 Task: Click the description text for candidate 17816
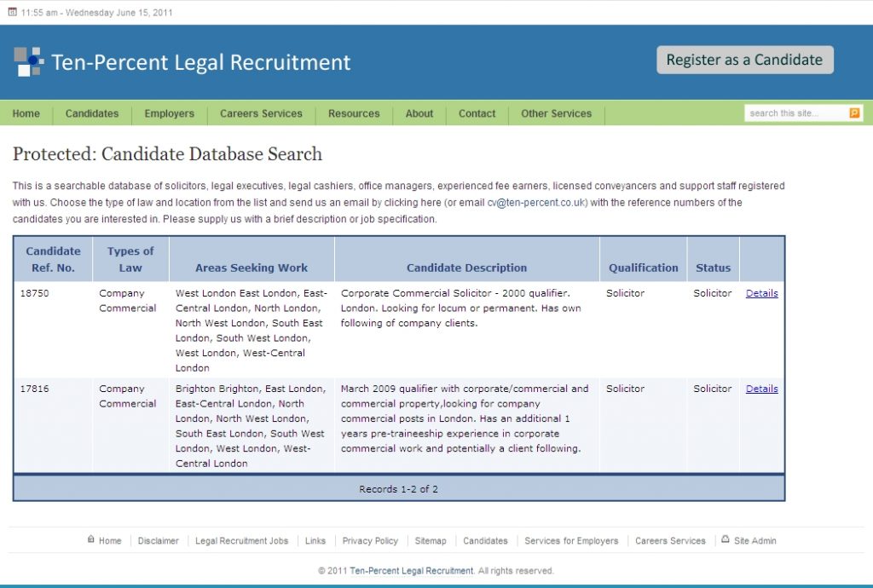tap(465, 419)
